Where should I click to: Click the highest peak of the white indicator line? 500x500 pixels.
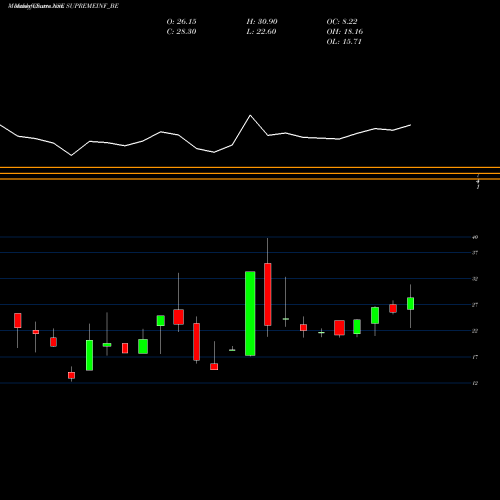[250, 115]
